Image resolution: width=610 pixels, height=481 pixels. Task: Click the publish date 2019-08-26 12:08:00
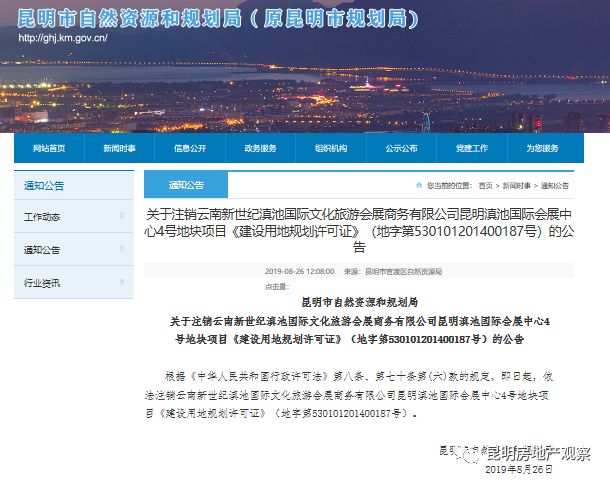tap(300, 271)
